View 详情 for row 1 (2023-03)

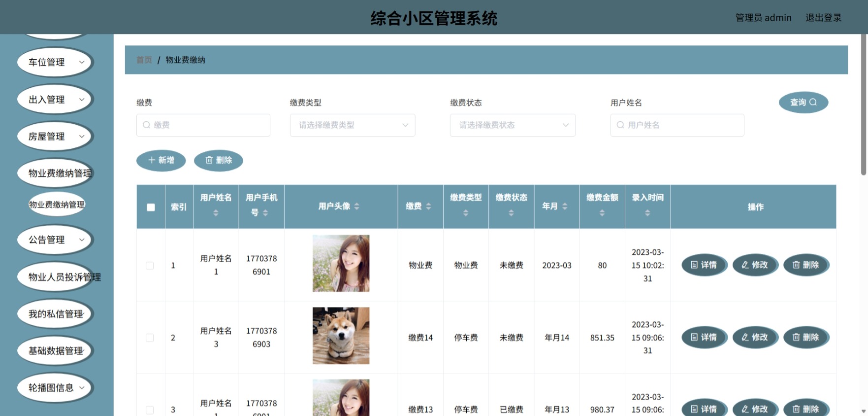[704, 265]
